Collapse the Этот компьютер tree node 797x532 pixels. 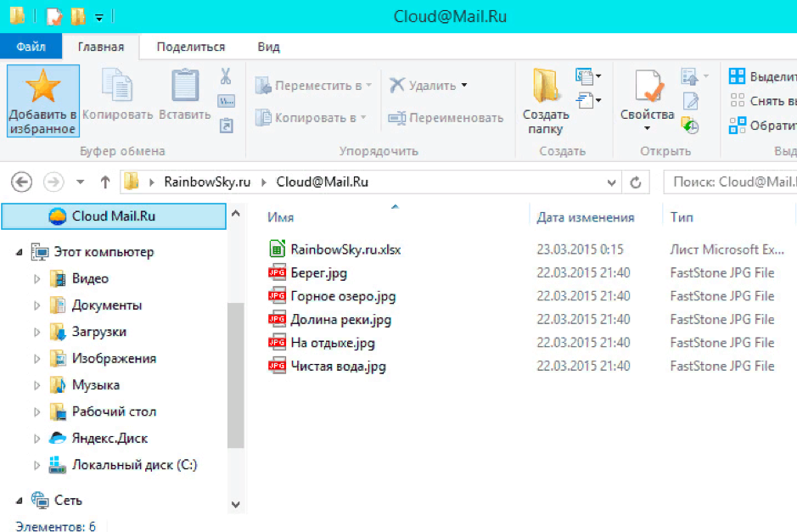20,252
